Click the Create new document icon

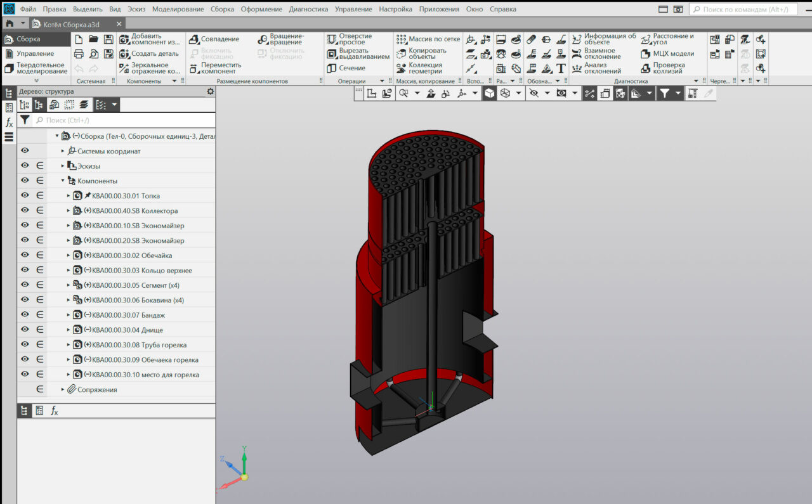(79, 39)
